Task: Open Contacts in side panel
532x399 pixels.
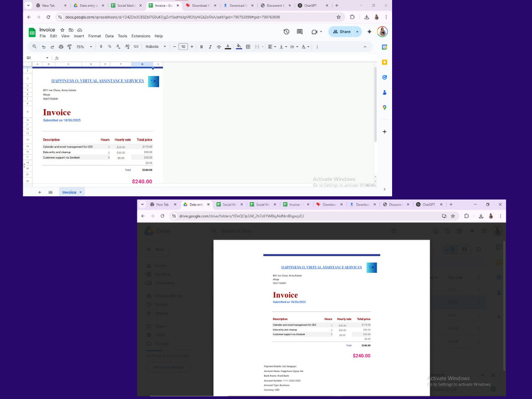Action: pyautogui.click(x=385, y=92)
